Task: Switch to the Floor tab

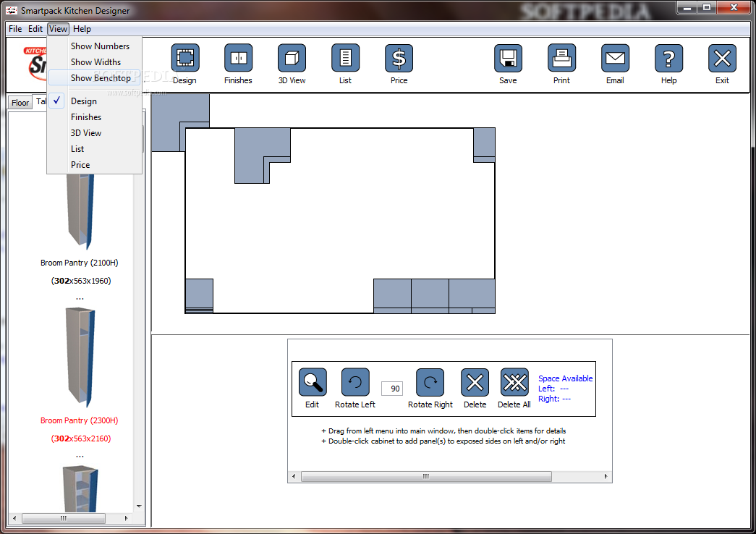Action: 20,102
